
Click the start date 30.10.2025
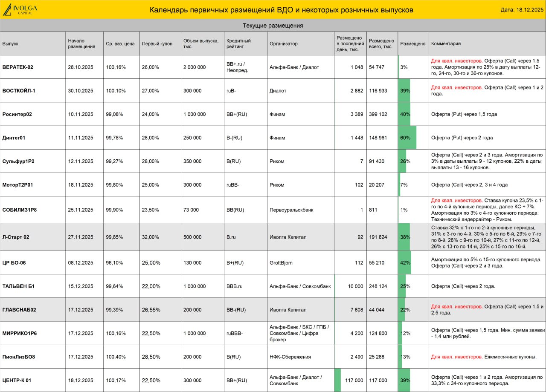(x=80, y=90)
